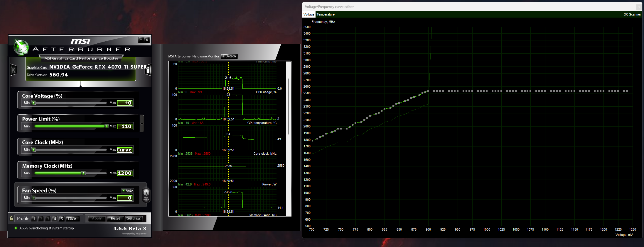Click the MSI Kombustor K icon
Screen dimensions: 644x247
[13, 70]
